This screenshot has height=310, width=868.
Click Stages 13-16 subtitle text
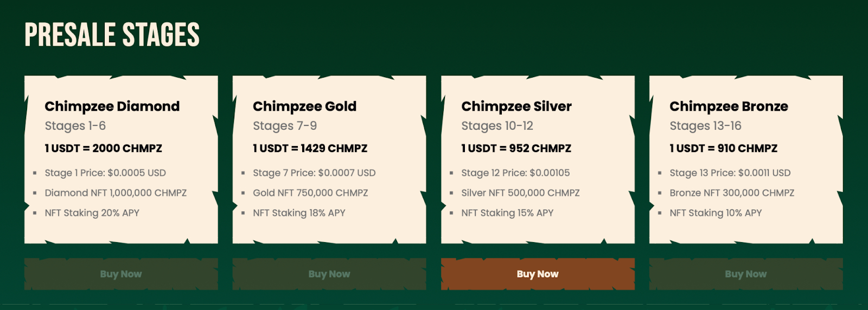(x=705, y=126)
